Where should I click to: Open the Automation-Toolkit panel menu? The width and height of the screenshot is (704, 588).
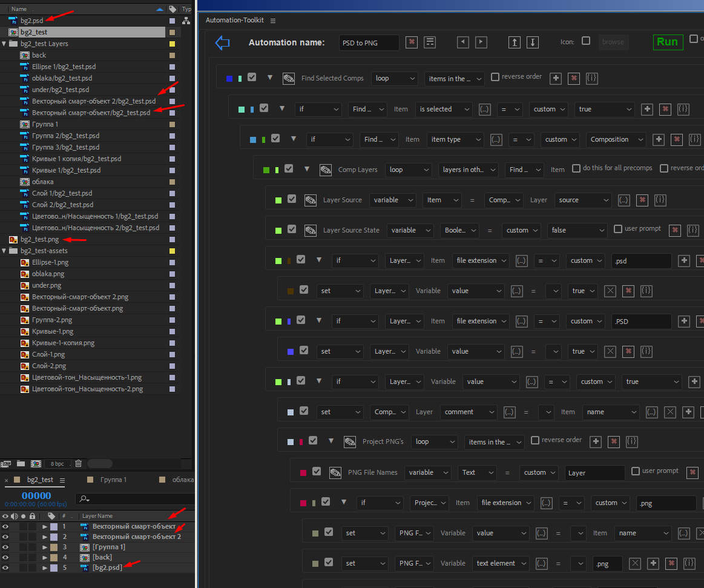click(273, 21)
